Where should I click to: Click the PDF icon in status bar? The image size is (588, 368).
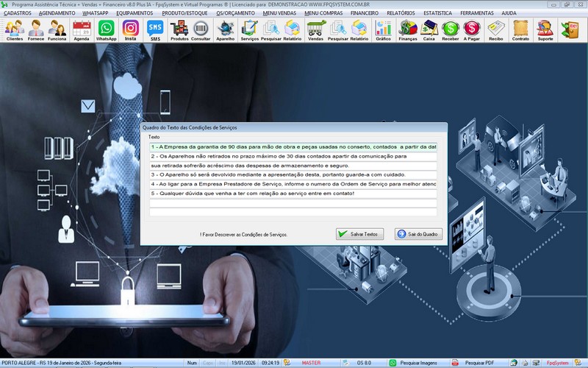coord(455,363)
